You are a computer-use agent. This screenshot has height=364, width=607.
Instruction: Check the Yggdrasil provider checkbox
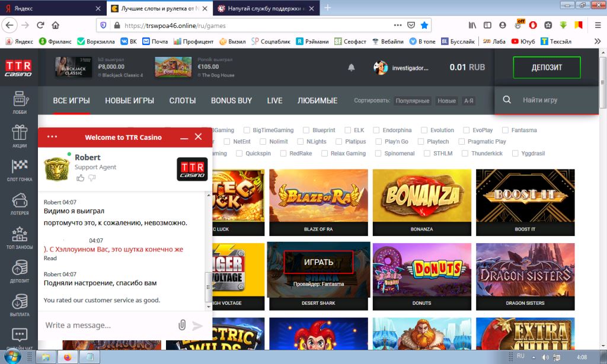(515, 154)
